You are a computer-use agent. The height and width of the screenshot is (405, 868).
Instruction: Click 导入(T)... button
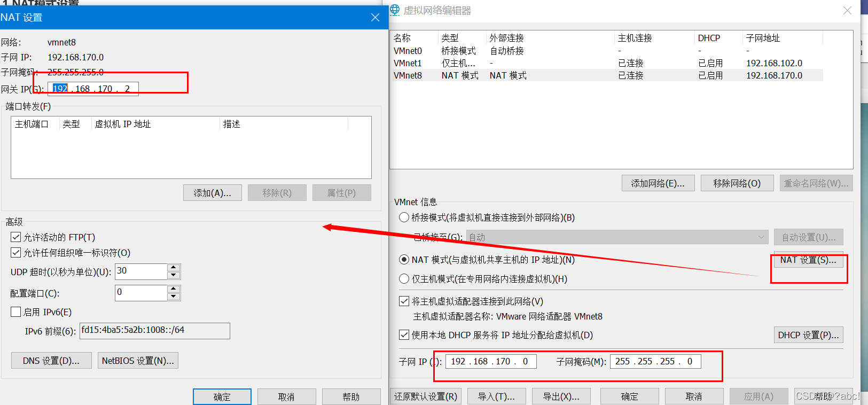click(497, 396)
